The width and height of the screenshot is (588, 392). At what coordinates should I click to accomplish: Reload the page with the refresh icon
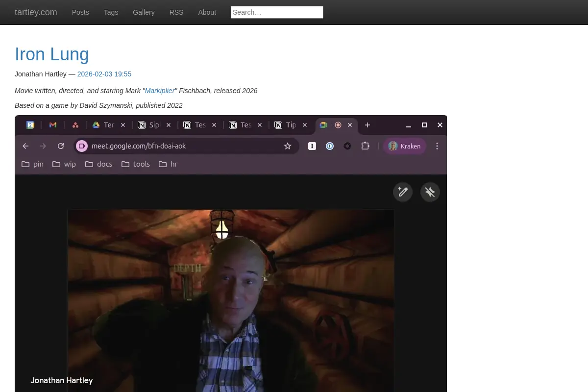pyautogui.click(x=61, y=146)
